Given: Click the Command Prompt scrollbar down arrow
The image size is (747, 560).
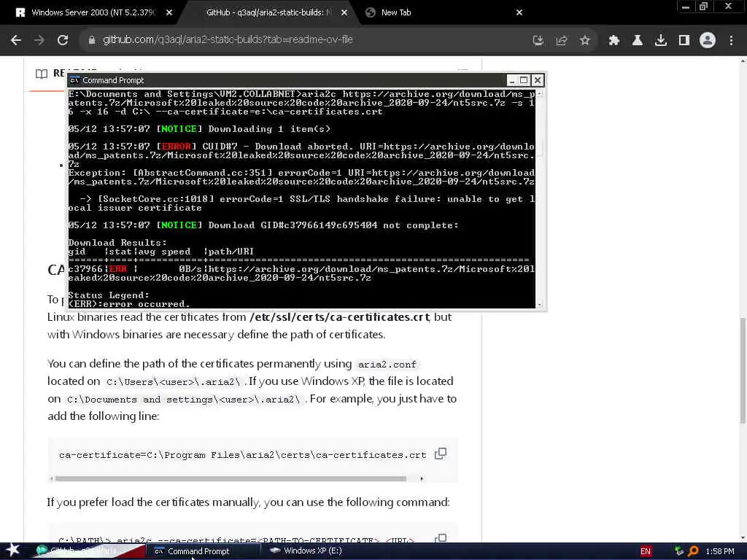Looking at the screenshot, I should (539, 305).
